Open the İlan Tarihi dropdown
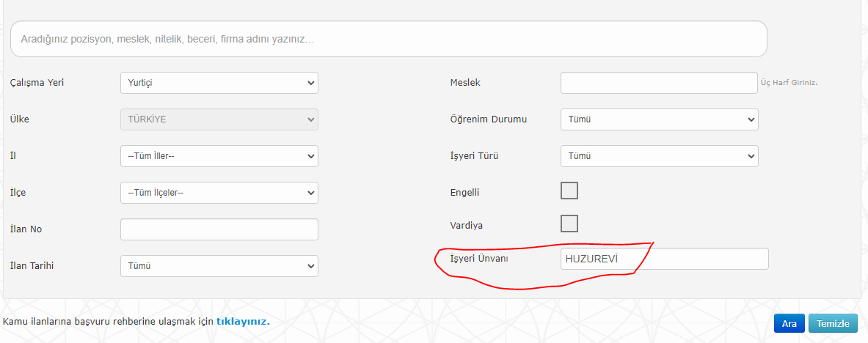This screenshot has height=343, width=868. pos(219,266)
